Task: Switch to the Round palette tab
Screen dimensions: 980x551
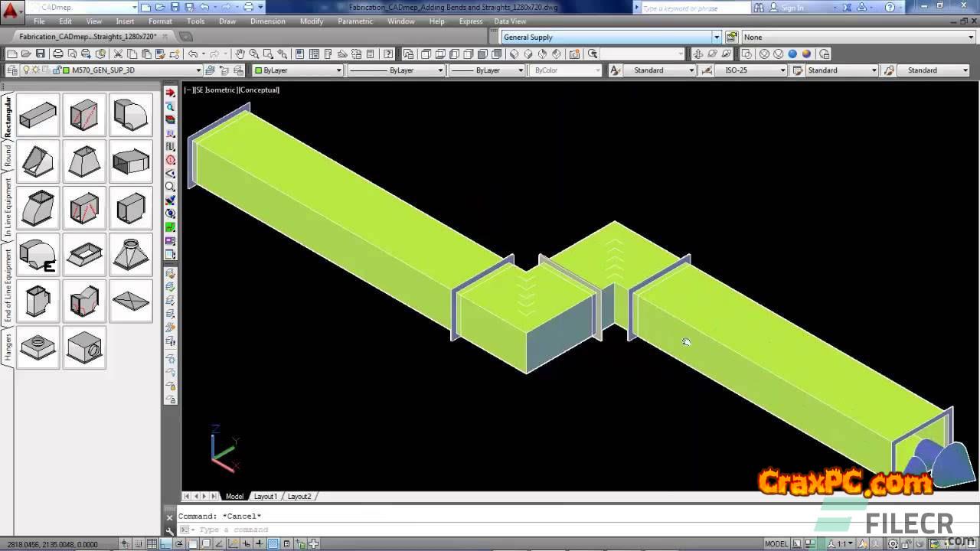Action: (8, 156)
